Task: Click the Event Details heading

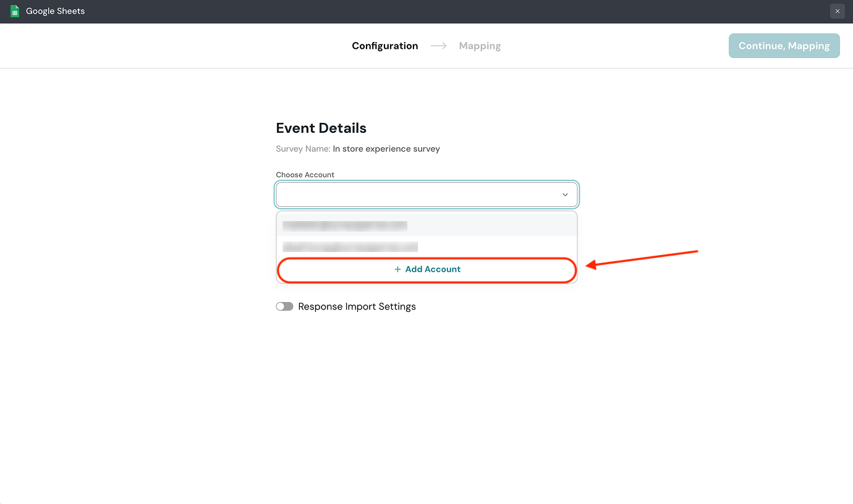Action: click(321, 128)
